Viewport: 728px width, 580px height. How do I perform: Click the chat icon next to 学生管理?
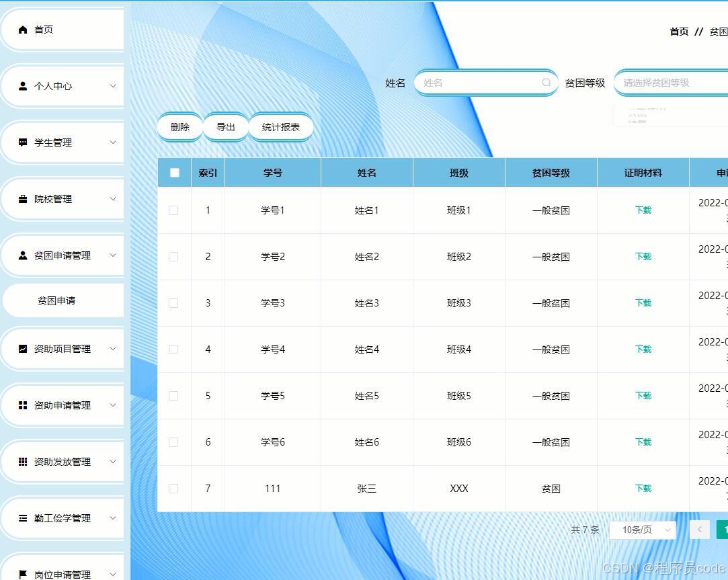coord(23,142)
